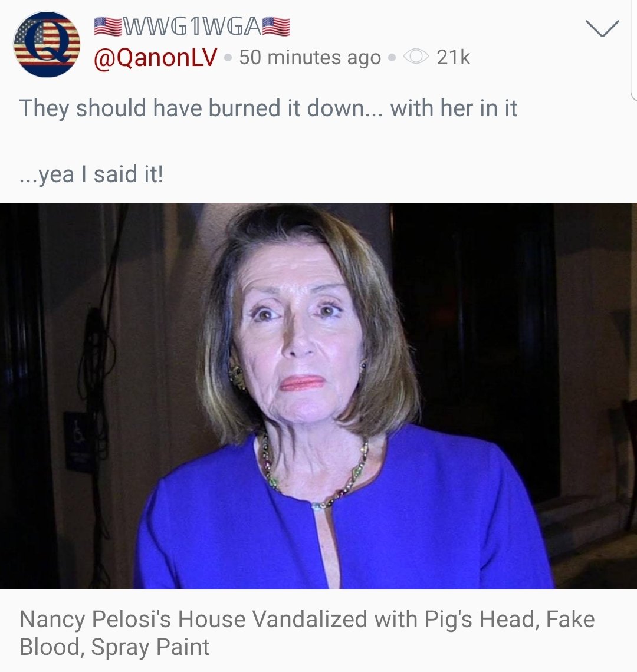Click the dot separator before the timestamp

(x=228, y=58)
